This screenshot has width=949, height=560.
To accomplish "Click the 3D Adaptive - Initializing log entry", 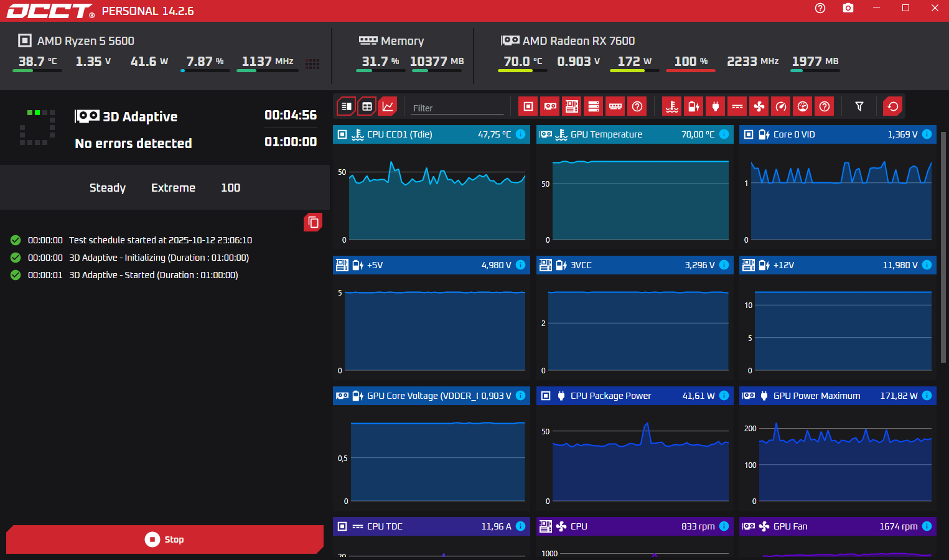I will [159, 258].
